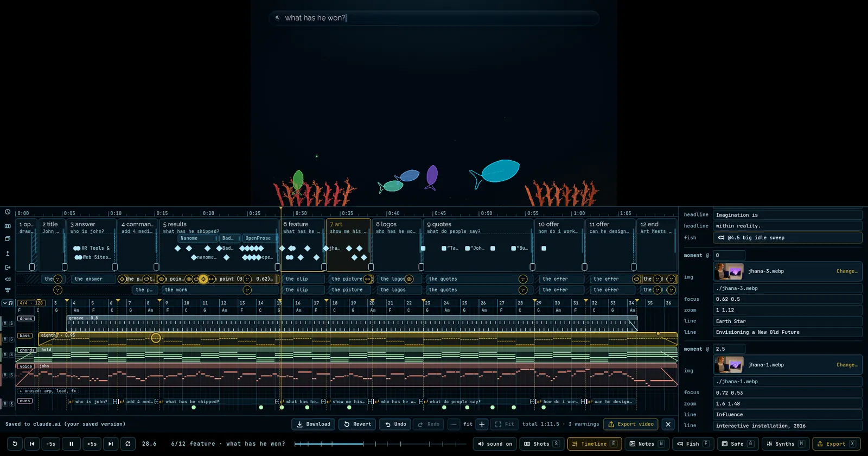Click the shots film-strip icon in left sidebar
The height and width of the screenshot is (456, 868).
tap(8, 226)
